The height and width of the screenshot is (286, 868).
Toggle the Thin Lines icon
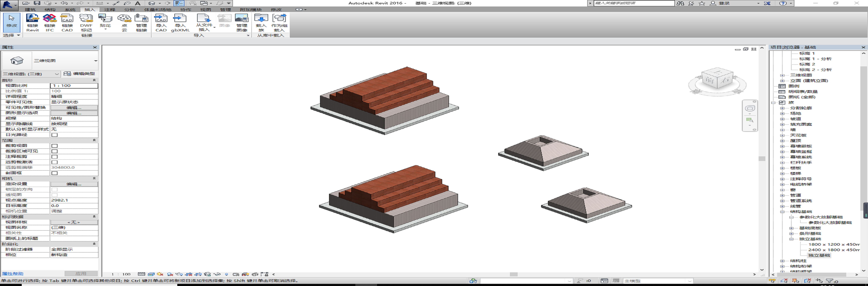(x=179, y=3)
